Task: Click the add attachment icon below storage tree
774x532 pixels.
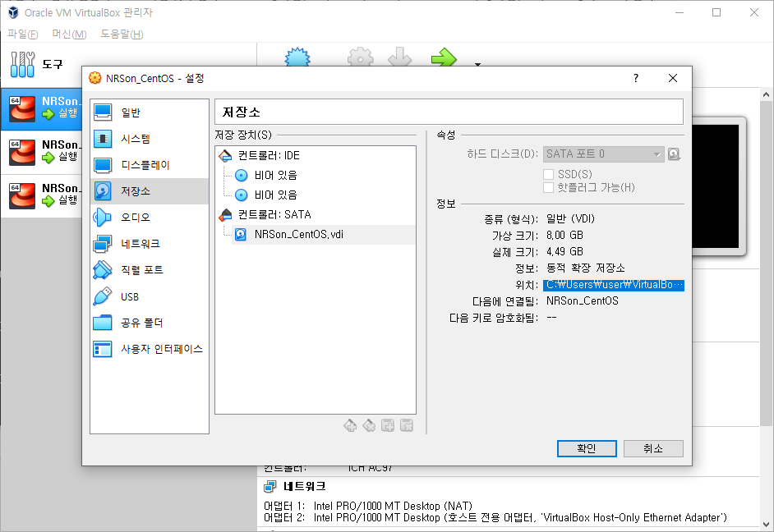Action: [x=388, y=425]
